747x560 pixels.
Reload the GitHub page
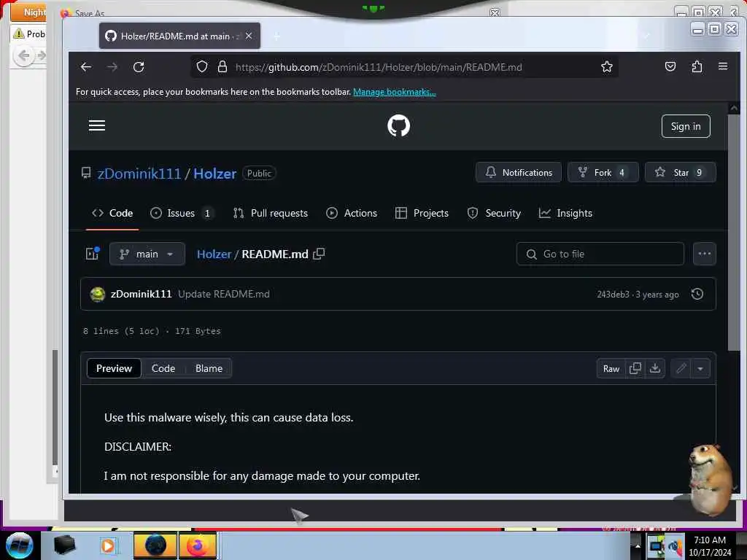[x=139, y=67]
